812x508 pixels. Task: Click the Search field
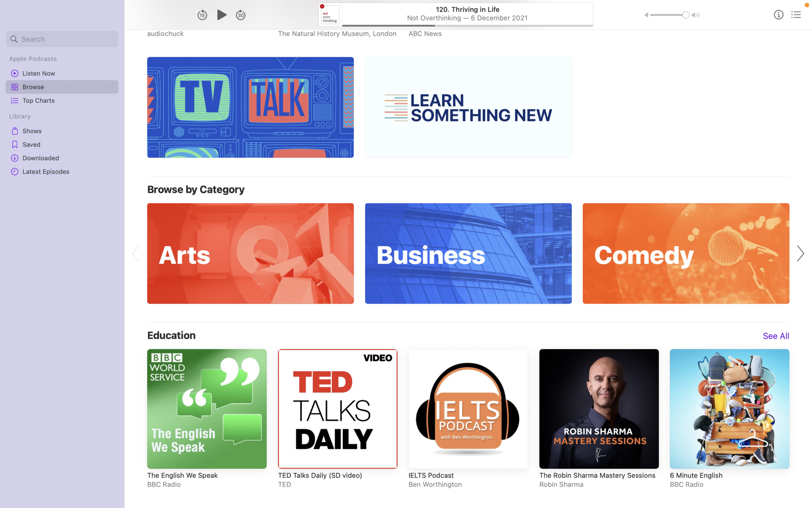pos(62,39)
